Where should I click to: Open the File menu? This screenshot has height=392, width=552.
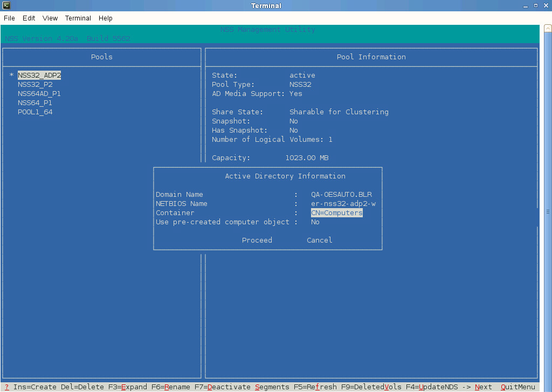[9, 18]
